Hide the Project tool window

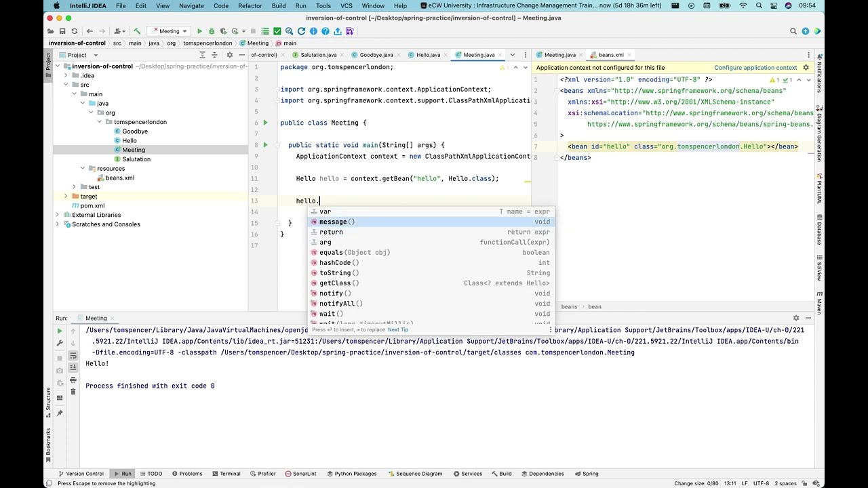point(241,55)
